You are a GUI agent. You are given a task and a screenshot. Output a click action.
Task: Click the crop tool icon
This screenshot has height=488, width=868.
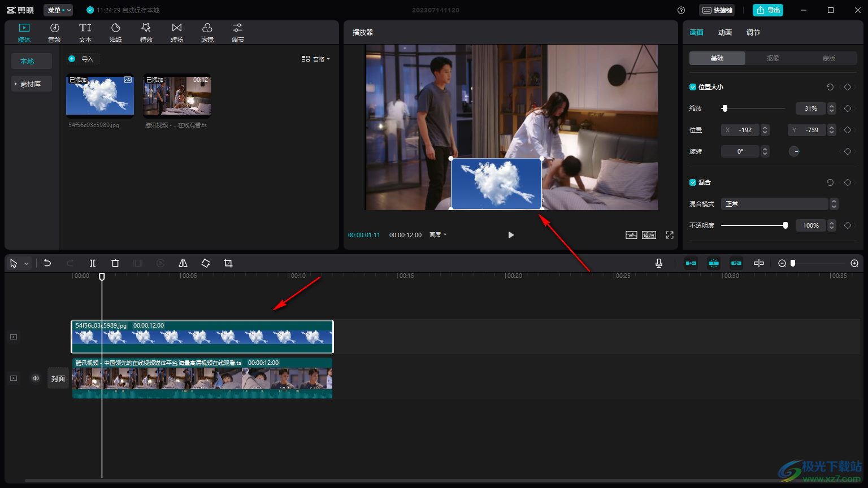[x=228, y=263]
